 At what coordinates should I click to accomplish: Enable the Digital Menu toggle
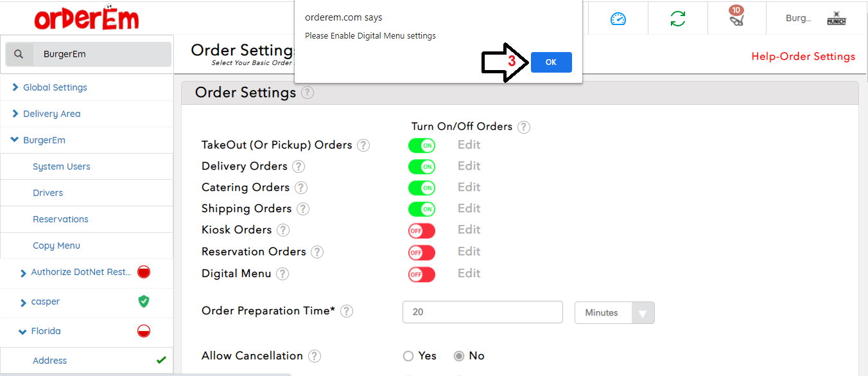point(421,274)
